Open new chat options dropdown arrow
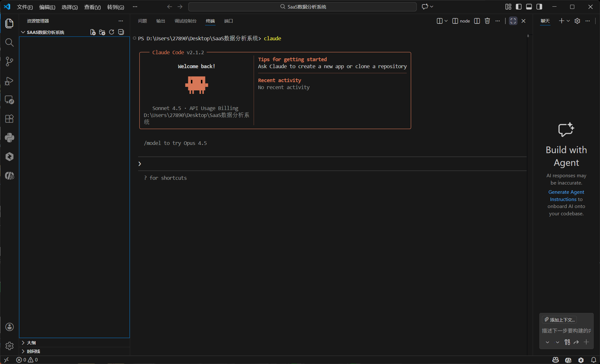 tap(568, 21)
